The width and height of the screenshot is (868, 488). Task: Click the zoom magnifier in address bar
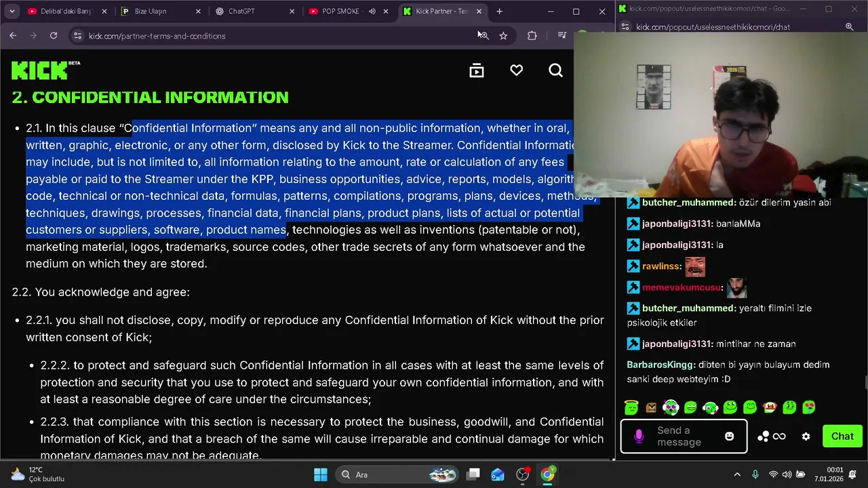pyautogui.click(x=483, y=35)
